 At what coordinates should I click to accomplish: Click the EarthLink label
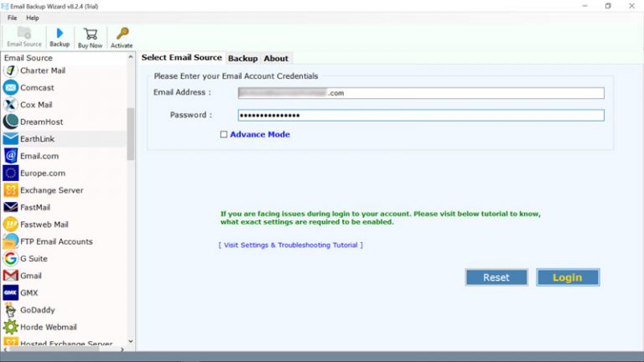pyautogui.click(x=37, y=139)
